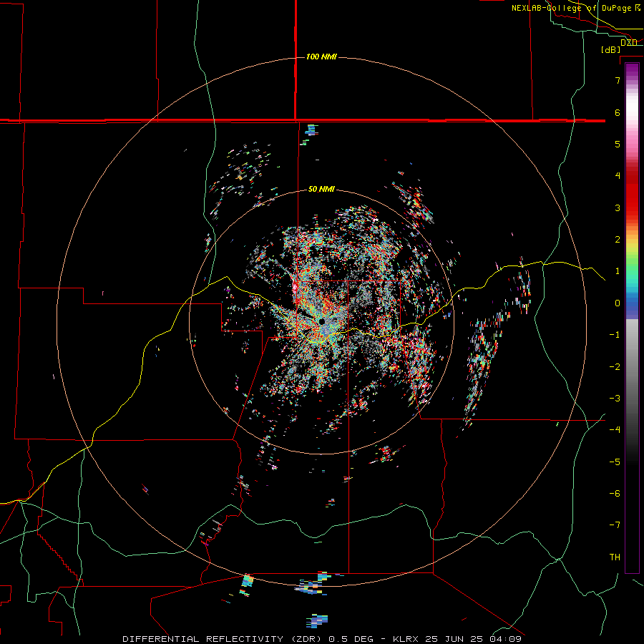The height and width of the screenshot is (644, 644).
Task: Click the "3" value on the color scale
Action: (x=618, y=208)
